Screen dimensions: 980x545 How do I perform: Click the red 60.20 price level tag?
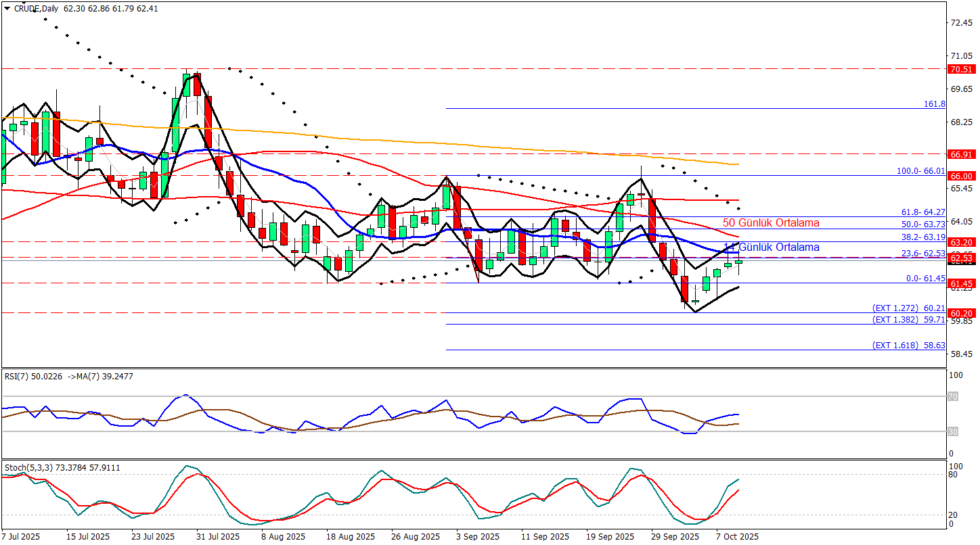click(x=961, y=313)
